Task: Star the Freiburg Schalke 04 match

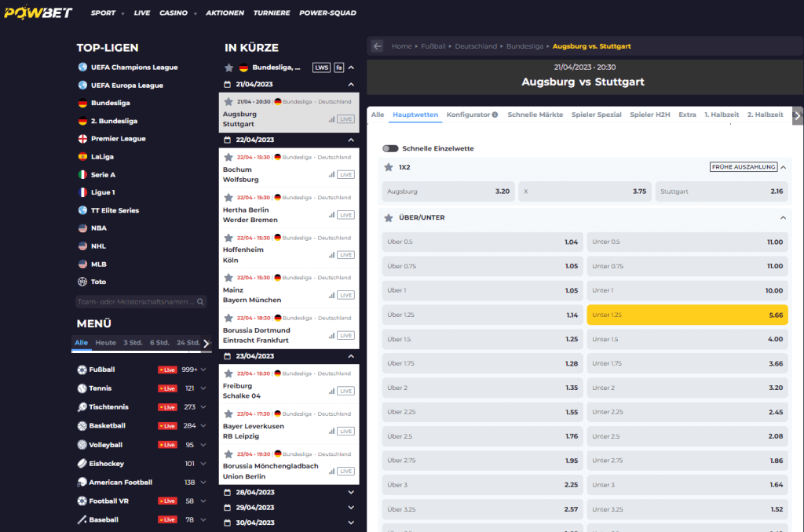Action: click(228, 373)
